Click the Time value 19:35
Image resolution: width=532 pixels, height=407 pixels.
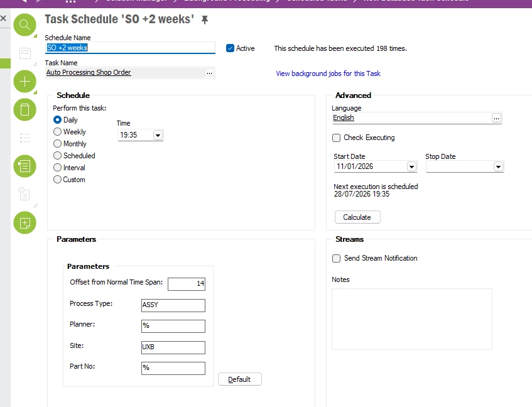coord(129,135)
